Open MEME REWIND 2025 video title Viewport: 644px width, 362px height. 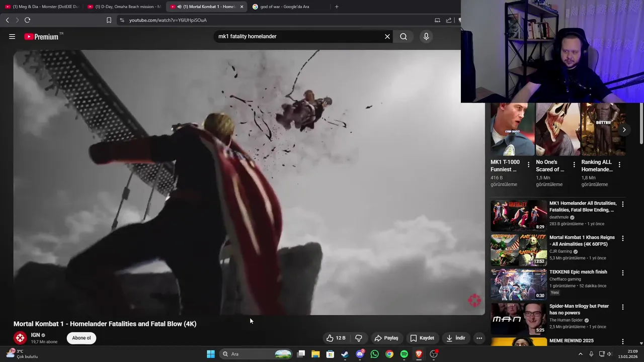572,341
